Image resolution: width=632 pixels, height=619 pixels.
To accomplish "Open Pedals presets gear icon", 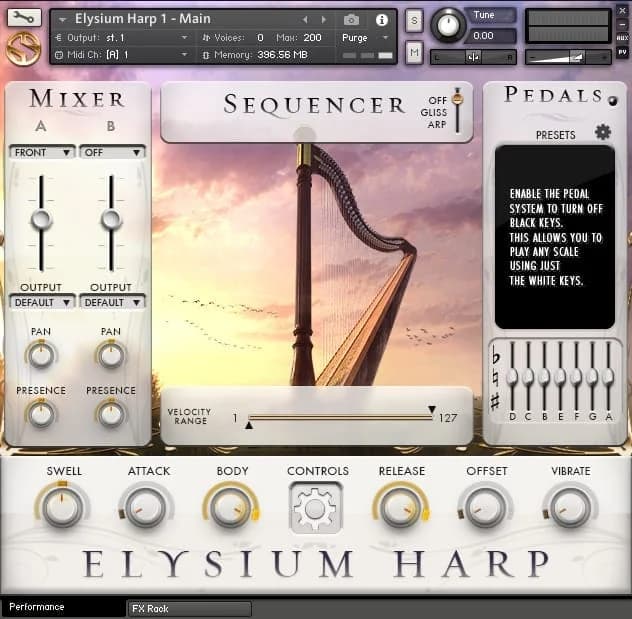I will 603,132.
